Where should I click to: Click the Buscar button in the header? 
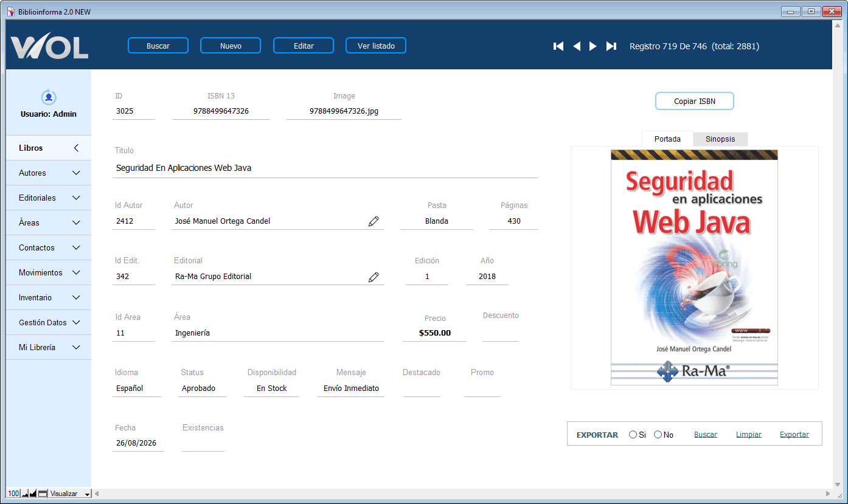pos(158,46)
